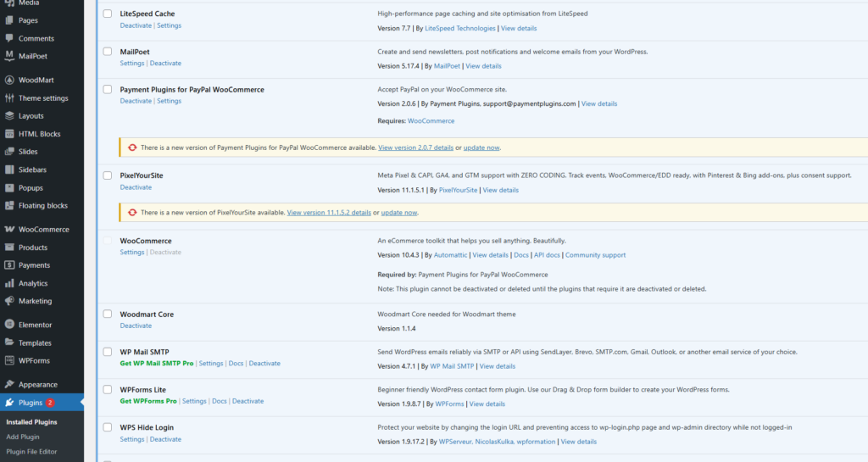This screenshot has width=868, height=462.
Task: Click the Slides sidebar icon
Action: coord(9,152)
